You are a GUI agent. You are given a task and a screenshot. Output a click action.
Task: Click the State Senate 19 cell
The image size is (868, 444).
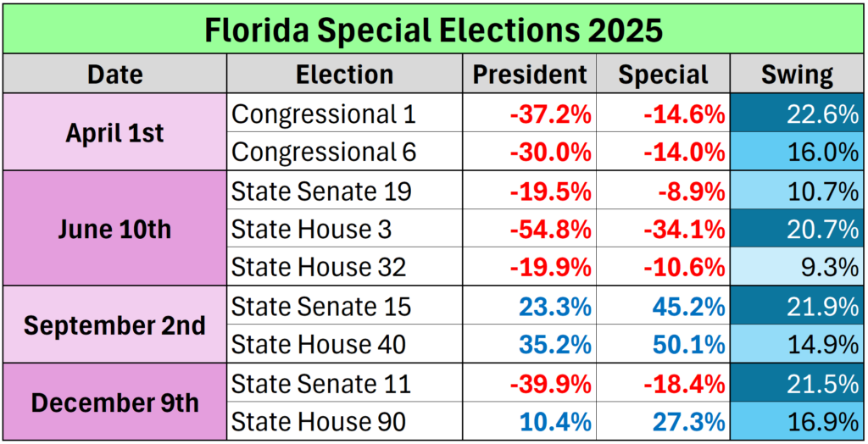[321, 191]
